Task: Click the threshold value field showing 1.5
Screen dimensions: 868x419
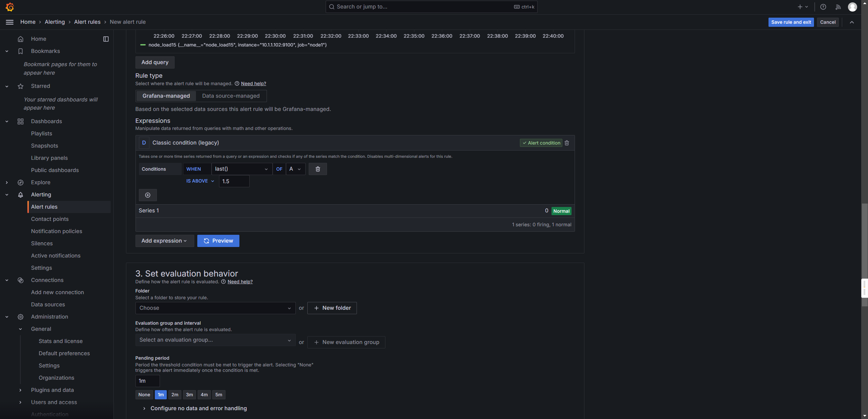Action: [234, 181]
